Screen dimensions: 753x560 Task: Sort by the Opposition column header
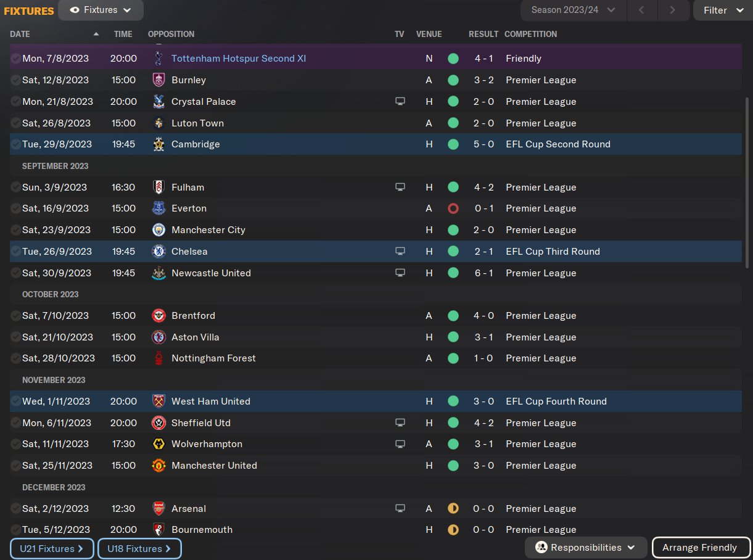click(x=171, y=34)
